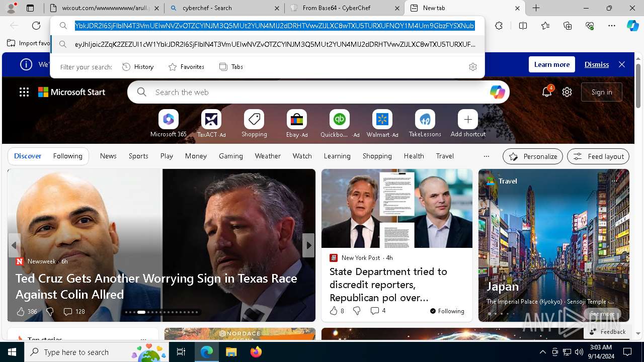Viewport: 644px width, 362px height.
Task: Open Task View on taskbar
Action: 181,352
